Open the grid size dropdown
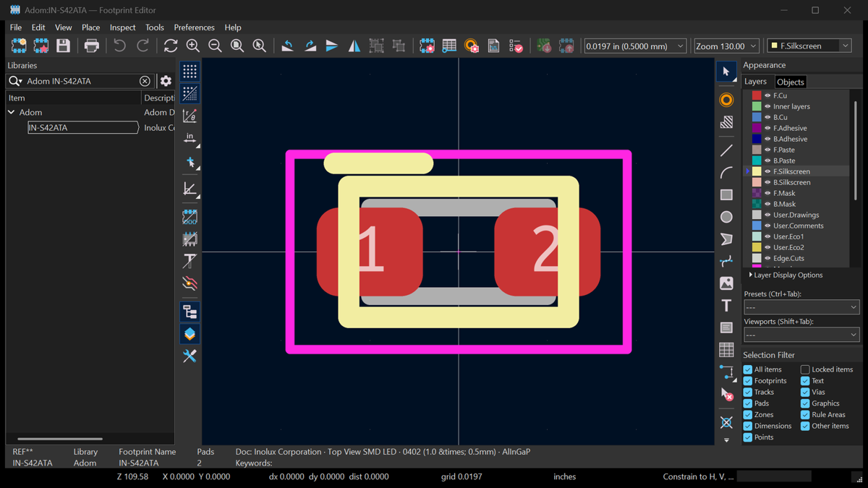Image resolution: width=868 pixels, height=488 pixels. click(x=635, y=46)
